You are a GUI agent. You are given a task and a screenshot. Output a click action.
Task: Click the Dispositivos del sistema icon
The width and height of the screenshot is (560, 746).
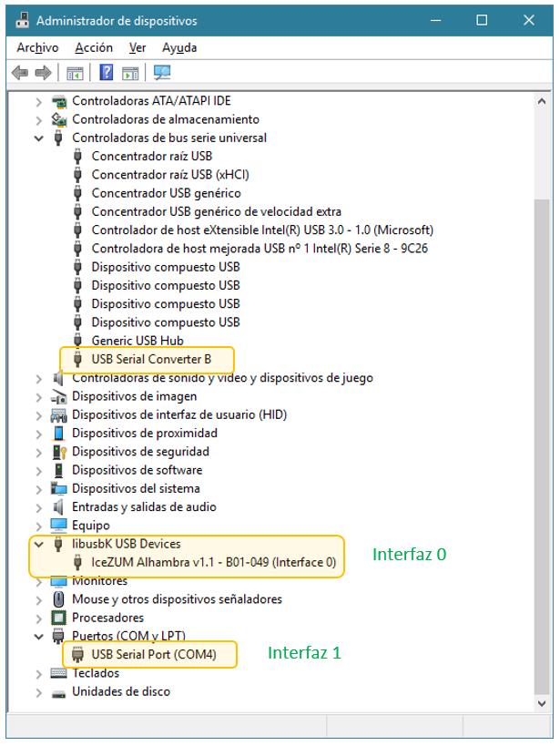click(58, 488)
